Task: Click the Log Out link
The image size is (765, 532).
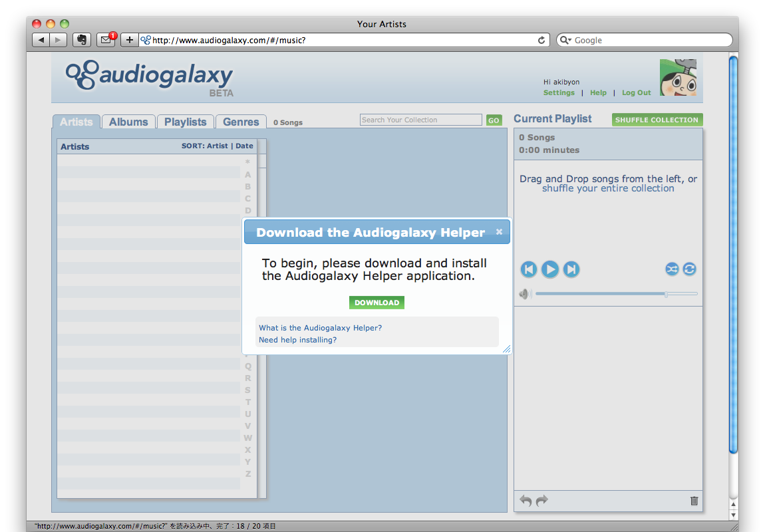Action: pyautogui.click(x=636, y=92)
